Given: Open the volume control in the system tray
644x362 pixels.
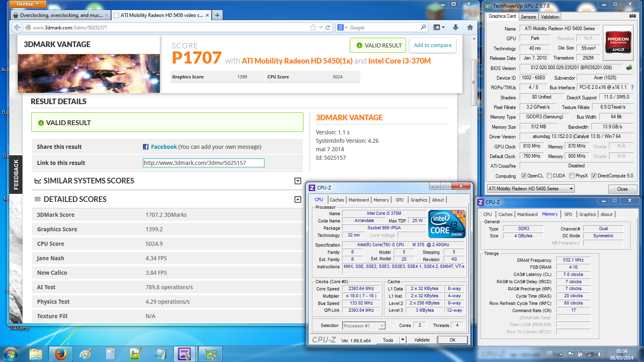Looking at the screenshot, I should point(600,354).
